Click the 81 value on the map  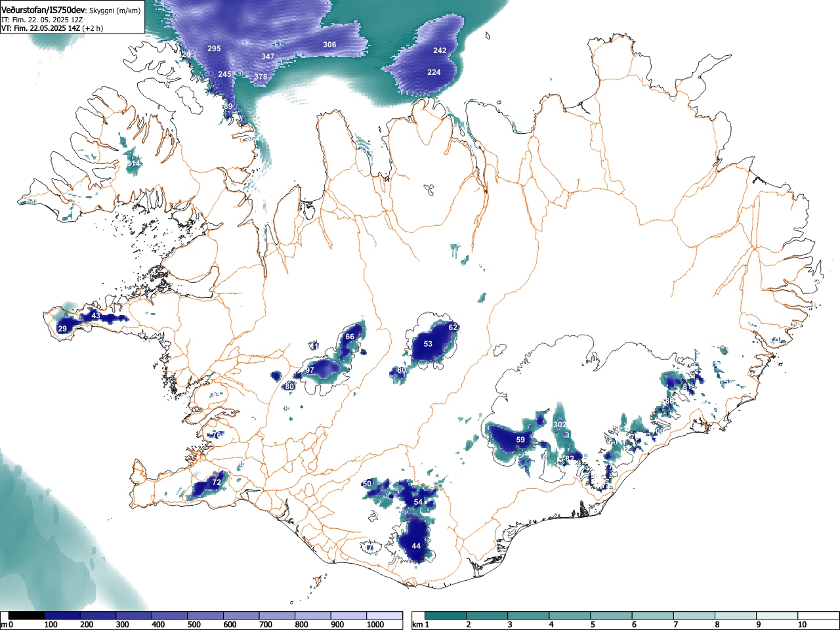(x=687, y=387)
